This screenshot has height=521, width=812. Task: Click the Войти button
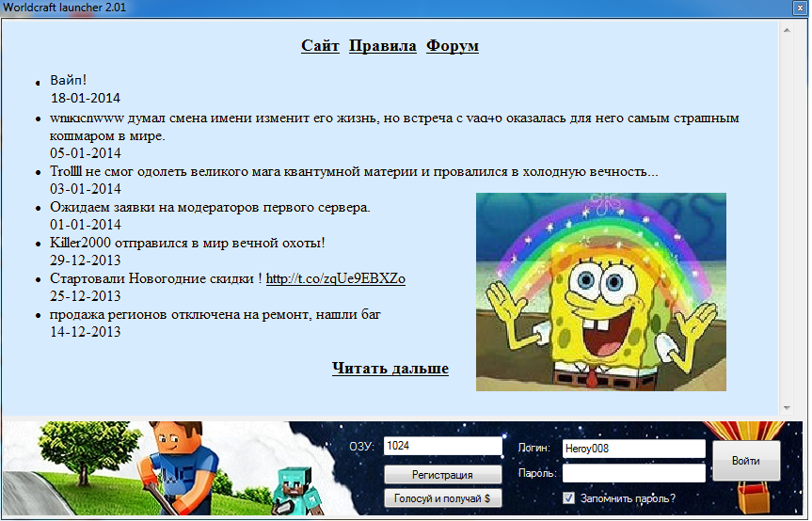pos(746,461)
